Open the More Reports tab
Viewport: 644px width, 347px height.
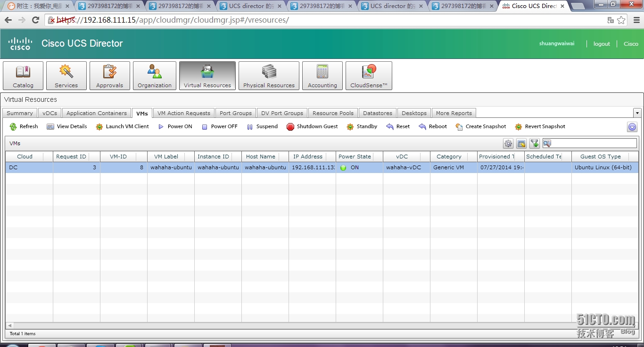click(454, 113)
